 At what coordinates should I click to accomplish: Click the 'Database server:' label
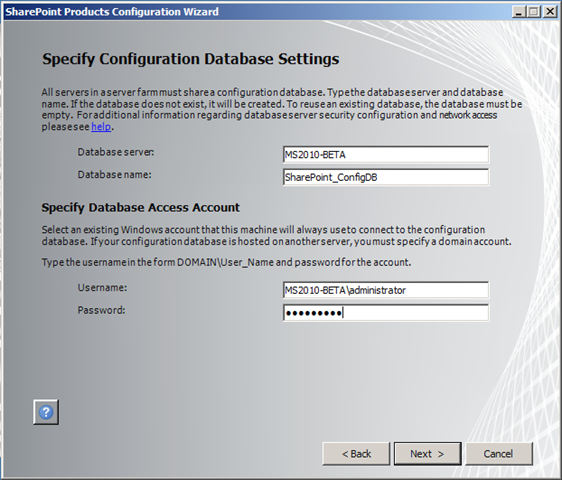(116, 152)
